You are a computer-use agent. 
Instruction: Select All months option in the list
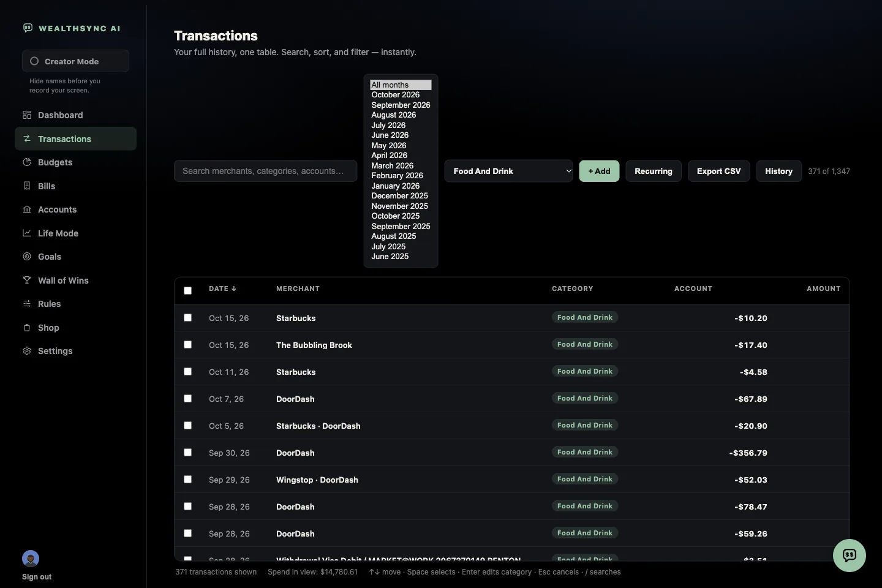pyautogui.click(x=401, y=85)
